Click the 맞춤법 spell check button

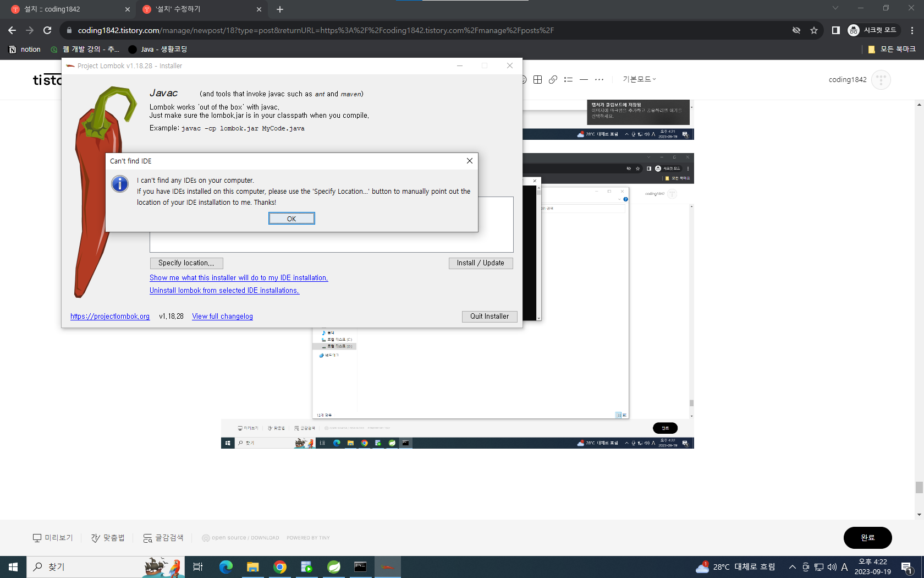pos(108,538)
